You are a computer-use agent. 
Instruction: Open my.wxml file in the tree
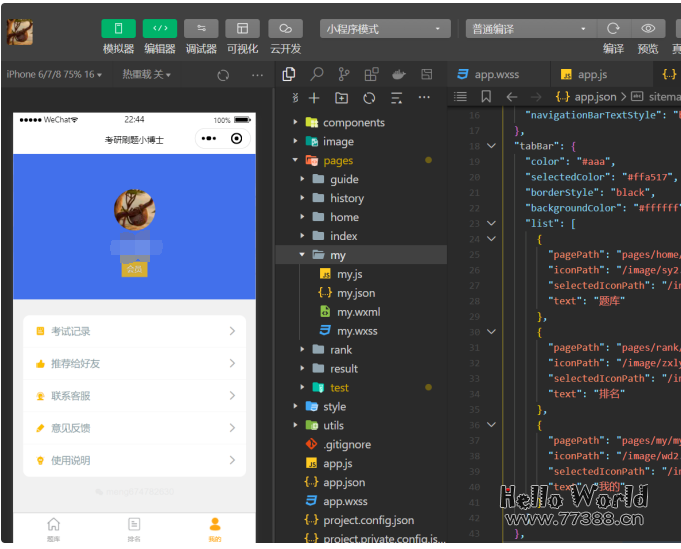[358, 312]
